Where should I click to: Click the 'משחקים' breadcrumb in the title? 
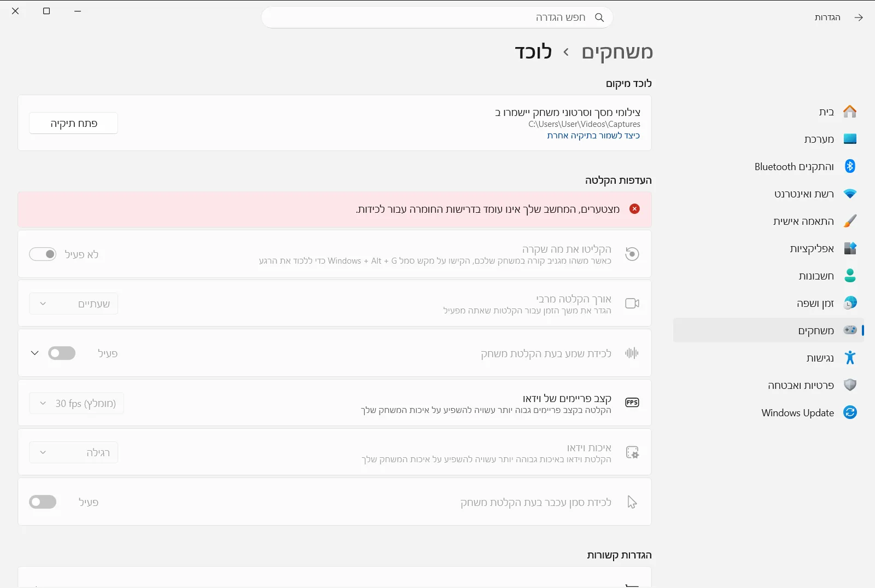click(x=617, y=52)
